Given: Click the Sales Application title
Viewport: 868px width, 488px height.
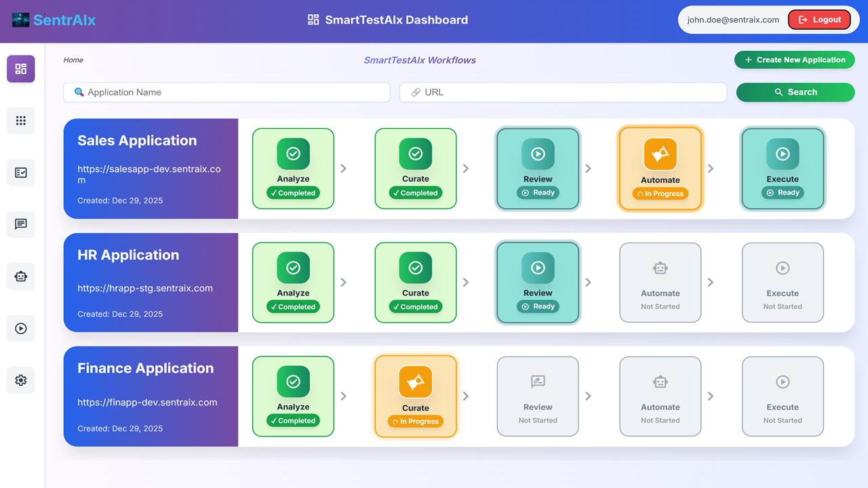Looking at the screenshot, I should 137,140.
